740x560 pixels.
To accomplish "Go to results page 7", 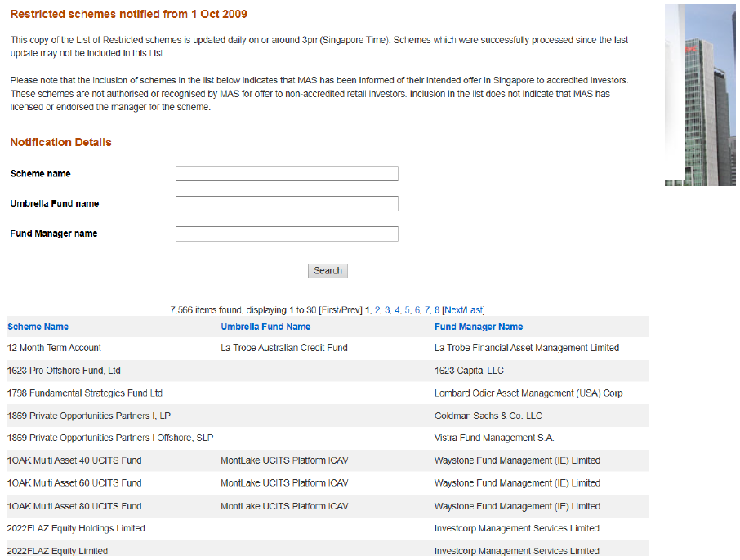I will 427,310.
